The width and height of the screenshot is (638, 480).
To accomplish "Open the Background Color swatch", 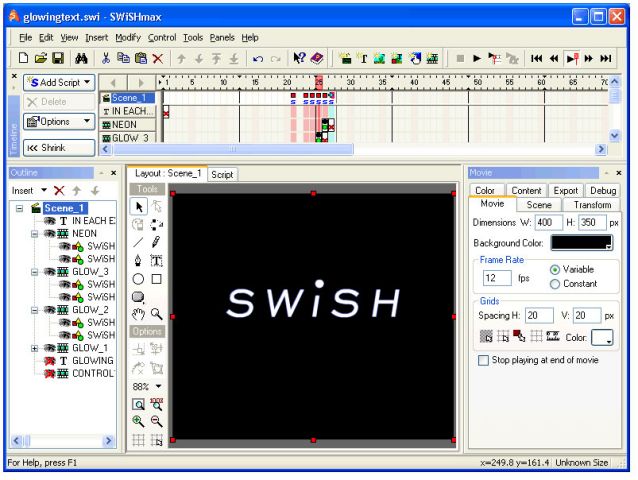I will click(581, 243).
